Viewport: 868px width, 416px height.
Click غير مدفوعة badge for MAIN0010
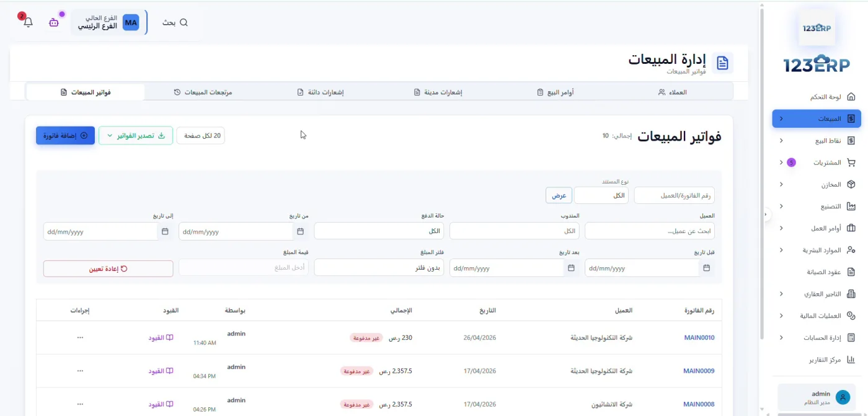click(366, 338)
